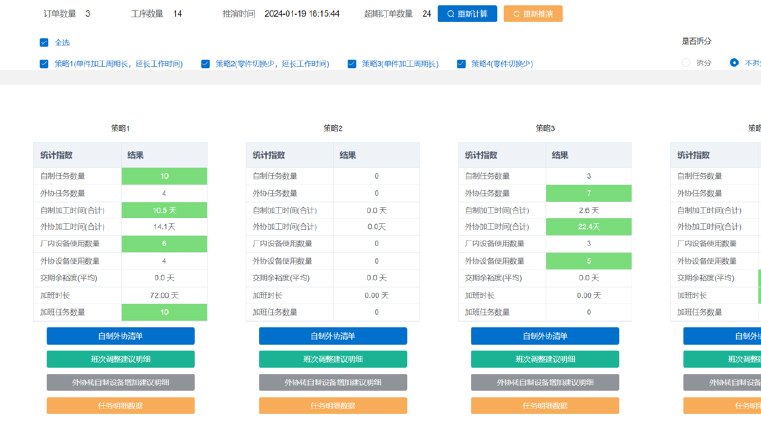761x437 pixels.
Task: Click the 结果 header in 策略3 table
Action: [x=560, y=155]
